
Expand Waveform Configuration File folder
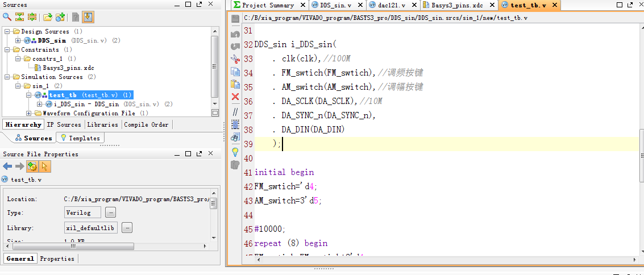[x=30, y=113]
